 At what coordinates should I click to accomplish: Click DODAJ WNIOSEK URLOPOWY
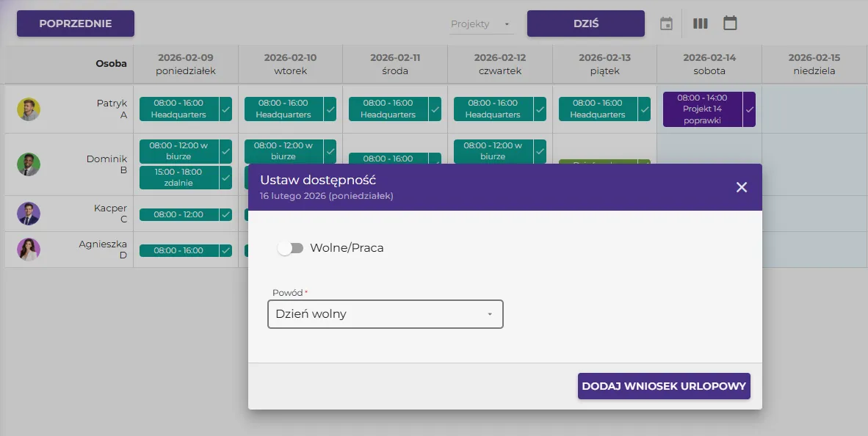click(x=663, y=385)
